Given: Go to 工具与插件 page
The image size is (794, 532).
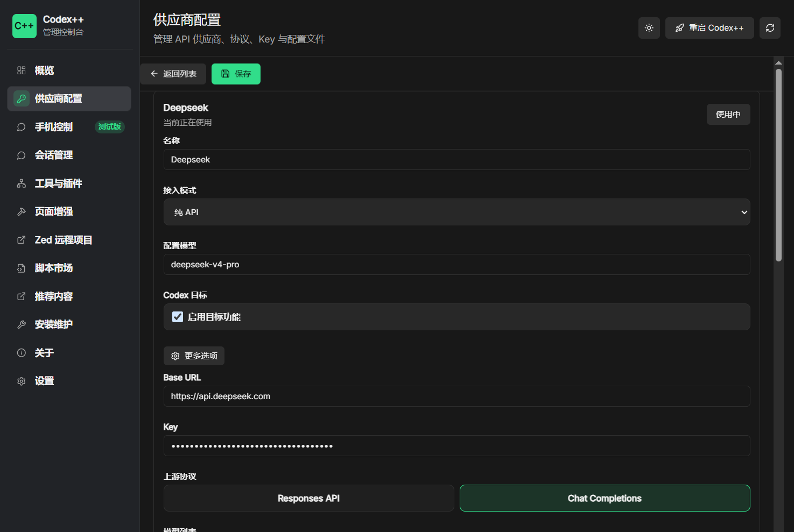Looking at the screenshot, I should pyautogui.click(x=69, y=183).
